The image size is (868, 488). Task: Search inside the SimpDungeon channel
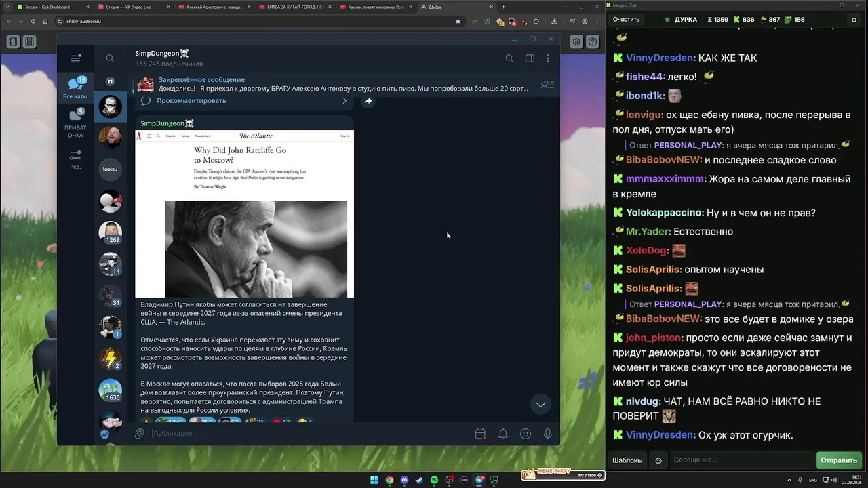pyautogui.click(x=509, y=58)
